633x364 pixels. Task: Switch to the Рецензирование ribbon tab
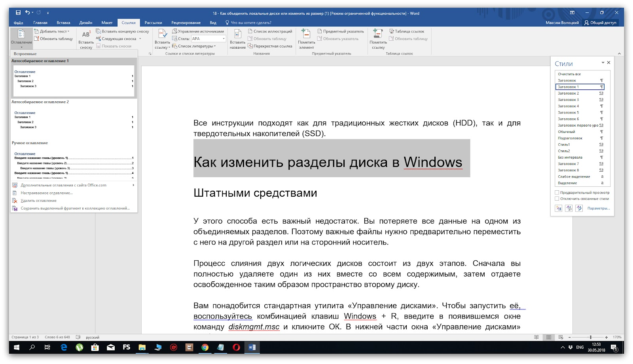point(186,23)
